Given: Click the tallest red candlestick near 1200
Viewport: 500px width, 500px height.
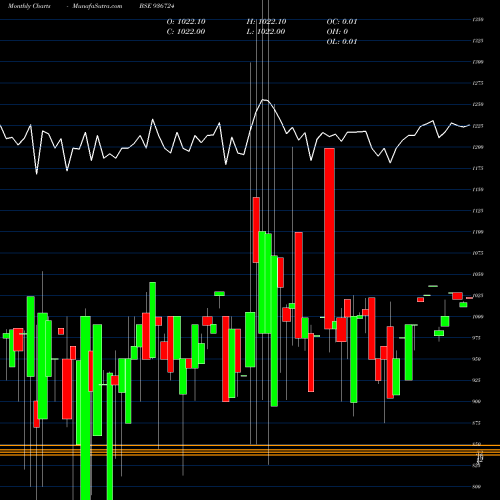Looking at the screenshot, I should point(329,238).
